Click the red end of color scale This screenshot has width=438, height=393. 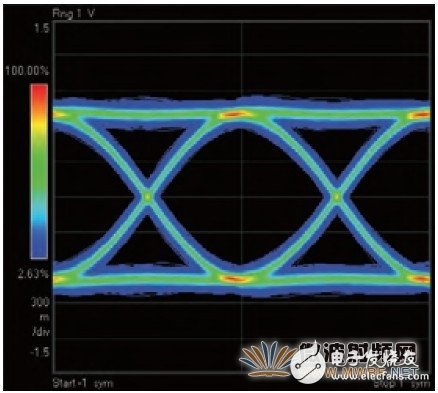pos(39,95)
